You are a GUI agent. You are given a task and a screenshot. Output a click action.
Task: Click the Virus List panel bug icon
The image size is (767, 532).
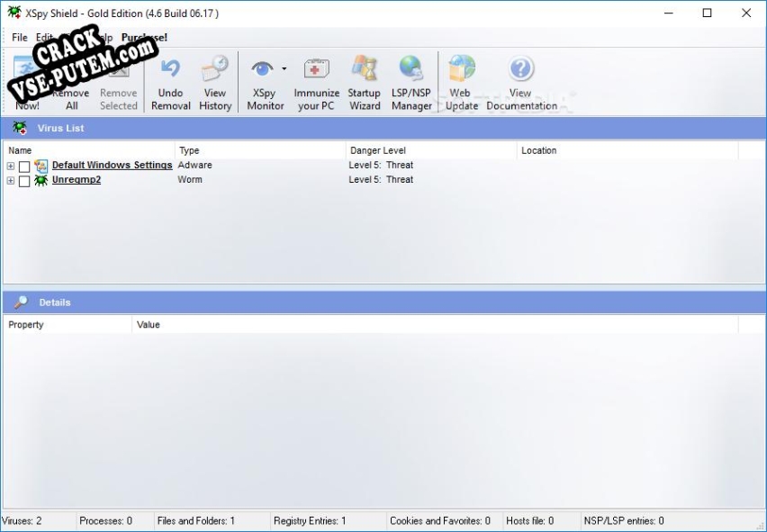[x=20, y=128]
